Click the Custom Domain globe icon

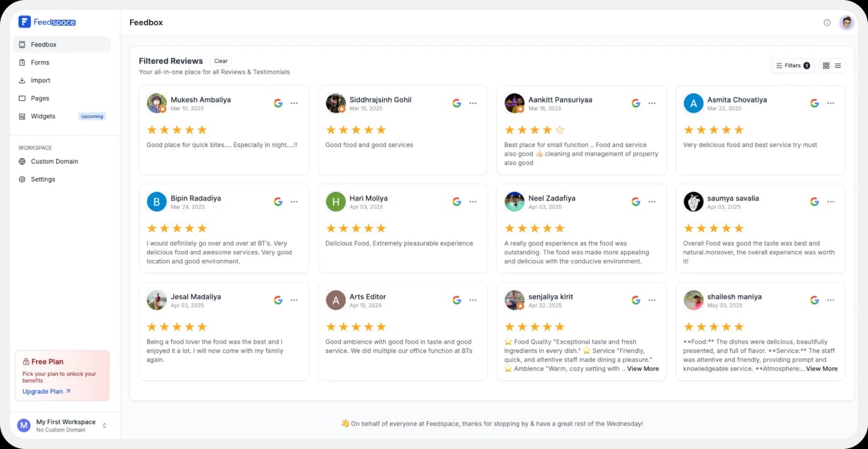23,161
